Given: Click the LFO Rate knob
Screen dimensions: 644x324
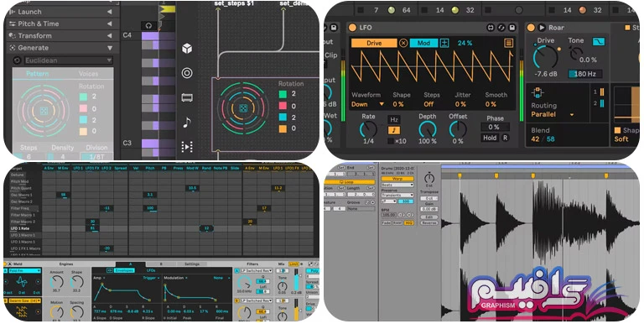Looking at the screenshot, I should [x=368, y=129].
